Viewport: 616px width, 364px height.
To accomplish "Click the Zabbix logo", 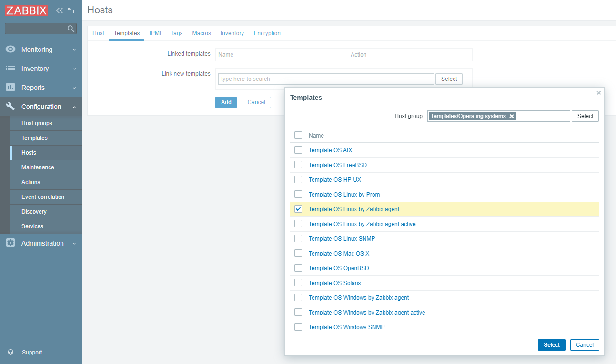I will [27, 10].
